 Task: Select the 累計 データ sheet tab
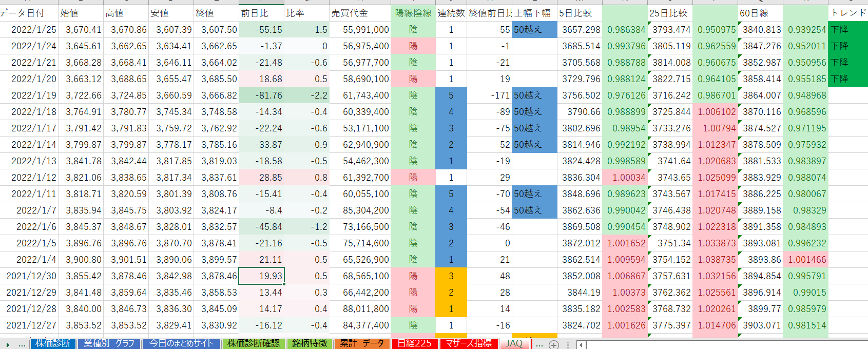click(x=362, y=343)
